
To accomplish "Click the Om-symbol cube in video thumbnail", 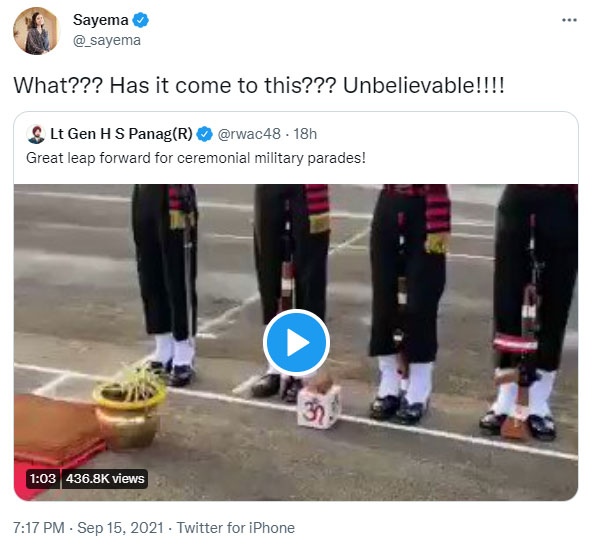I will [318, 408].
